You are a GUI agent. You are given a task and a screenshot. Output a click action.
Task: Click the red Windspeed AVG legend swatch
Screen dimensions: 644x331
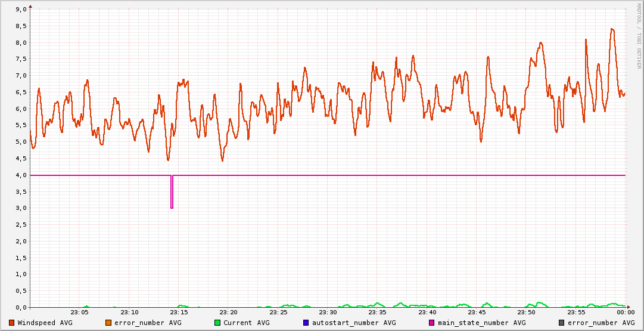(x=12, y=323)
